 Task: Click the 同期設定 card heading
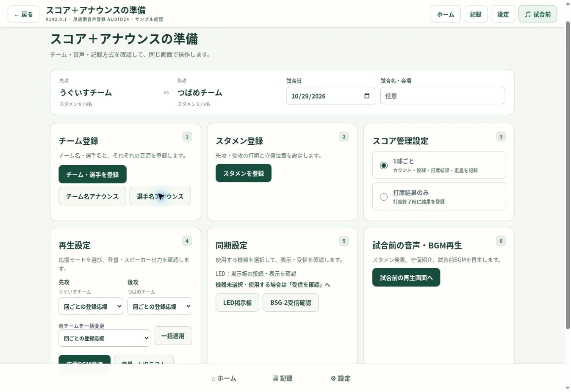coord(231,245)
